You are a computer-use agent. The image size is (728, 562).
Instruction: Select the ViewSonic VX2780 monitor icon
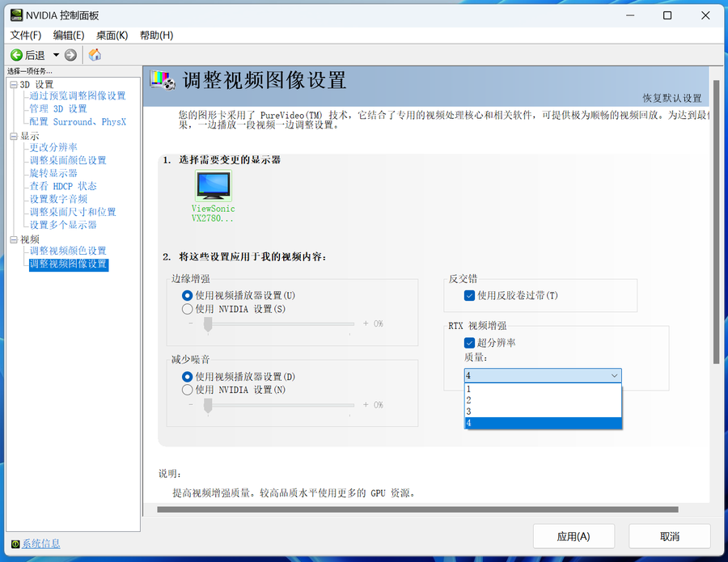tap(213, 185)
